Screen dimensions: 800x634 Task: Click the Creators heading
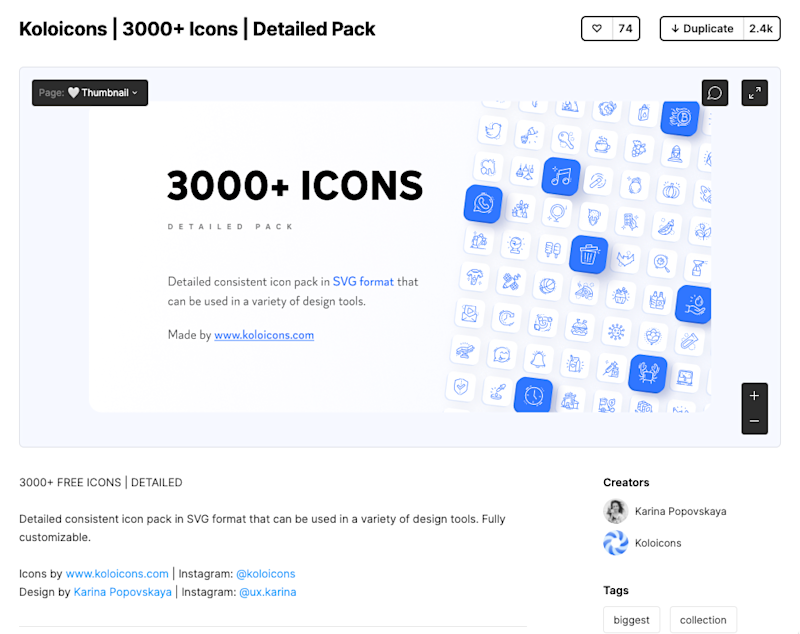pyautogui.click(x=626, y=483)
